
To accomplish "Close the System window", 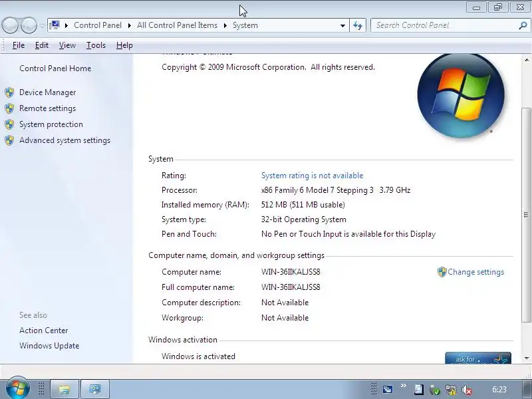I will click(520, 7).
